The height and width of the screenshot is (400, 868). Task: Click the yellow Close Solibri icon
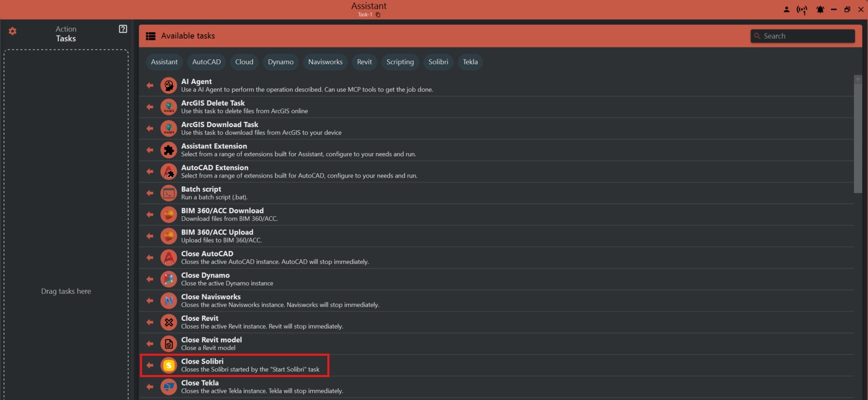coord(169,366)
